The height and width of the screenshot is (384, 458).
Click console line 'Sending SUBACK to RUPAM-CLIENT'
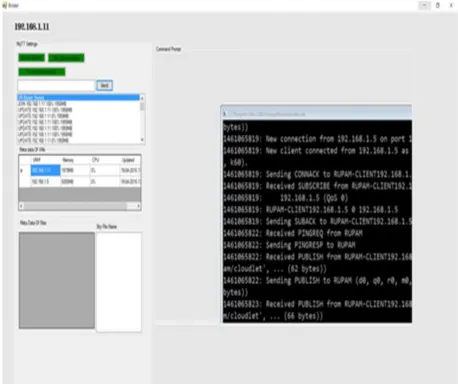(317, 221)
